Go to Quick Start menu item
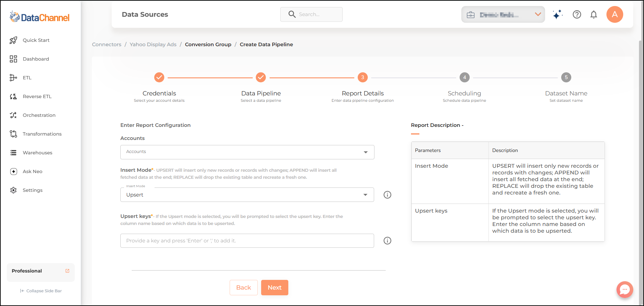Image resolution: width=644 pixels, height=306 pixels. [x=36, y=40]
